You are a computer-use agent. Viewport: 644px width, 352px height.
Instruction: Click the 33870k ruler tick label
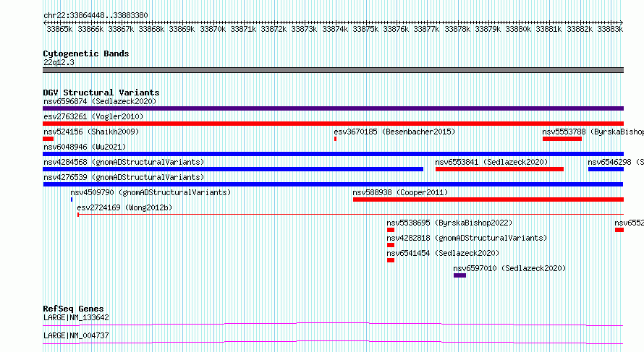(213, 29)
